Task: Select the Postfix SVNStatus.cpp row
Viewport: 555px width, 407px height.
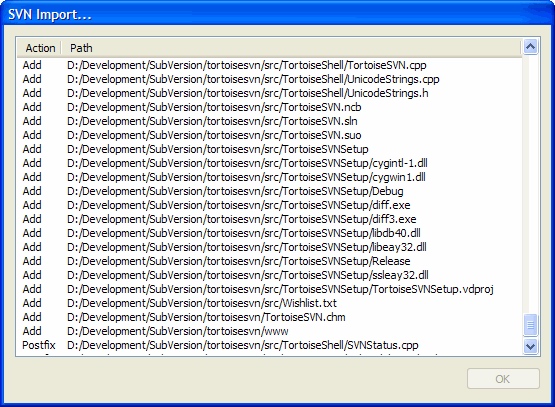Action: pos(269,345)
